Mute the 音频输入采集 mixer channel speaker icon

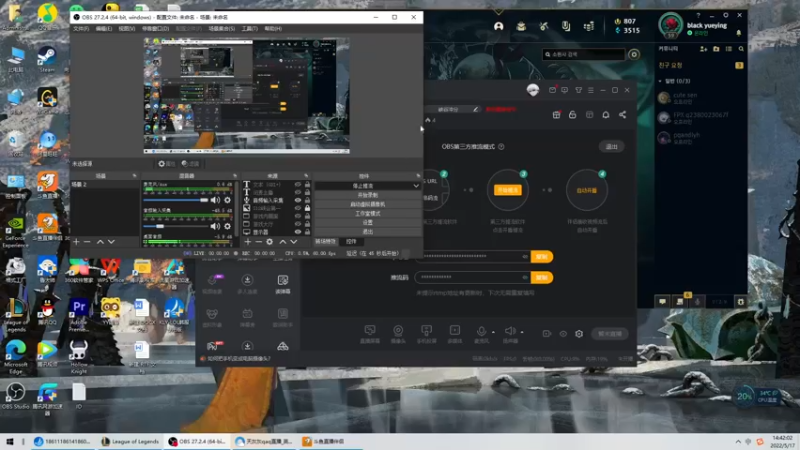click(x=215, y=226)
